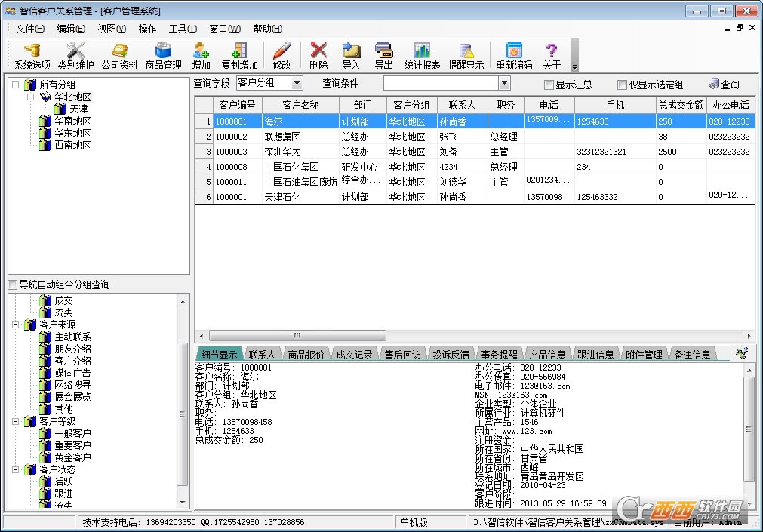Enable 导航自动组合分组查询 checkbox

click(13, 284)
